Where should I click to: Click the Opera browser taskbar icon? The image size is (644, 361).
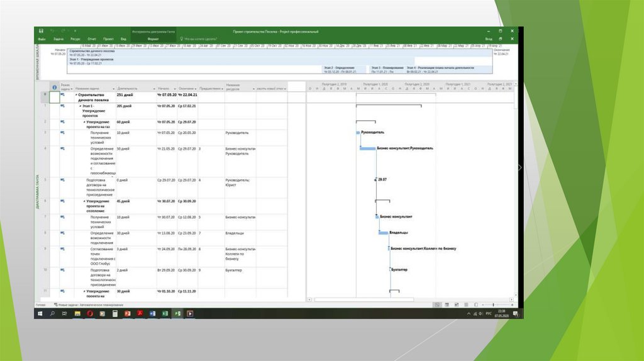[91, 313]
